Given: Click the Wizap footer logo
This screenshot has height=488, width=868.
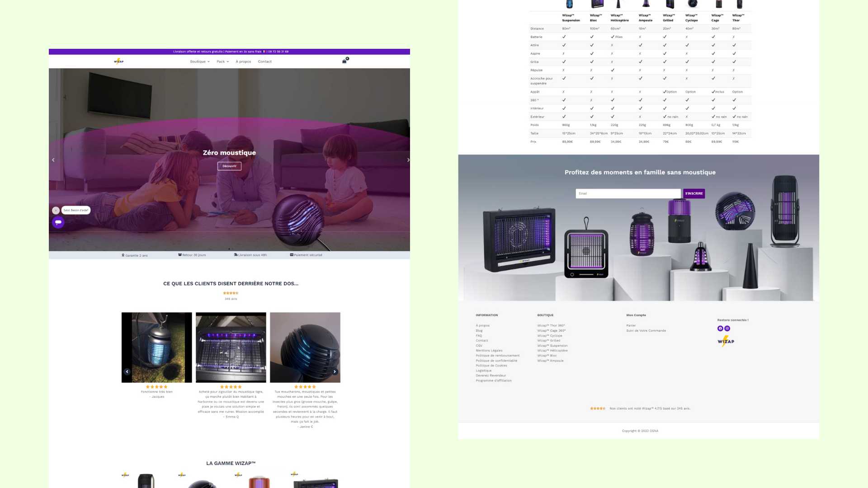Looking at the screenshot, I should click(726, 341).
